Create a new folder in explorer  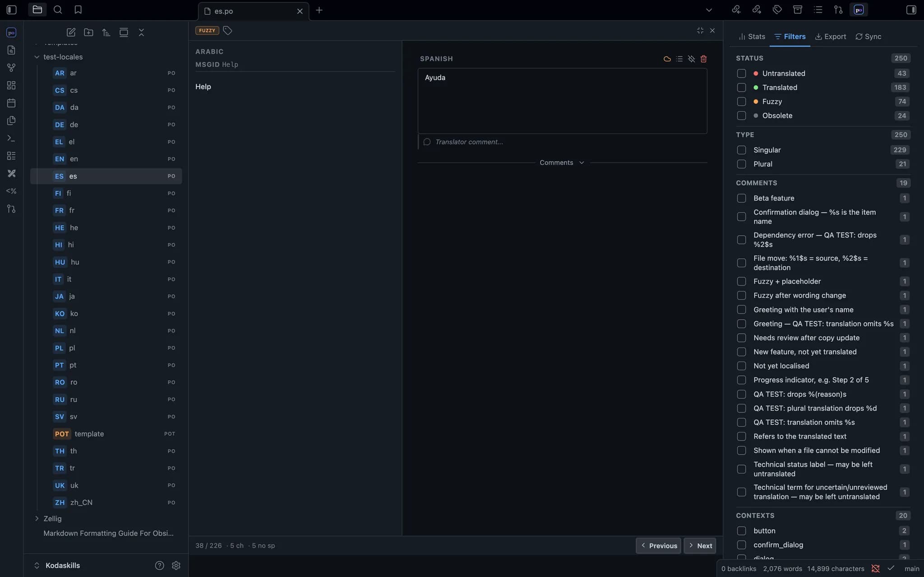point(88,33)
